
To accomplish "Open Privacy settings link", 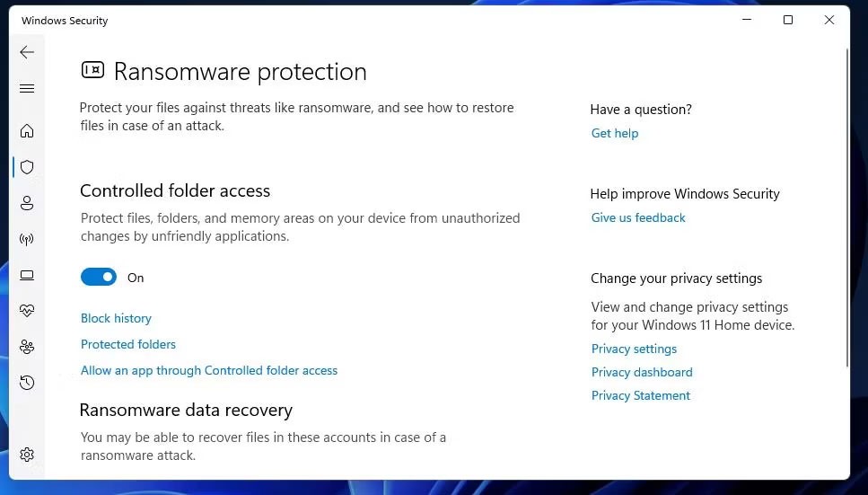I will pyautogui.click(x=634, y=349).
